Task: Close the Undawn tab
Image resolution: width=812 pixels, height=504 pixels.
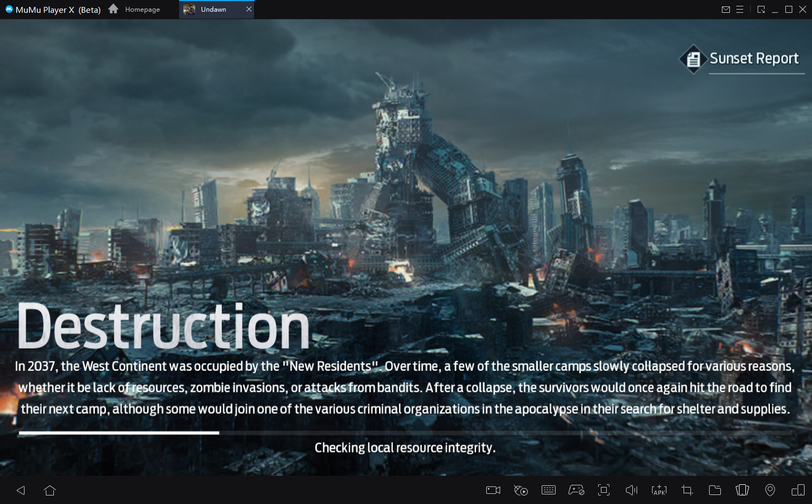Action: pyautogui.click(x=248, y=10)
